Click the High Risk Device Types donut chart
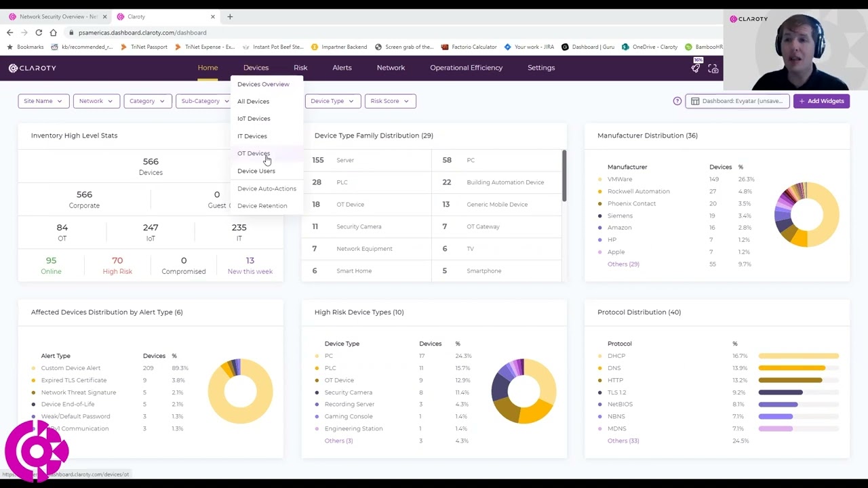 [x=524, y=391]
